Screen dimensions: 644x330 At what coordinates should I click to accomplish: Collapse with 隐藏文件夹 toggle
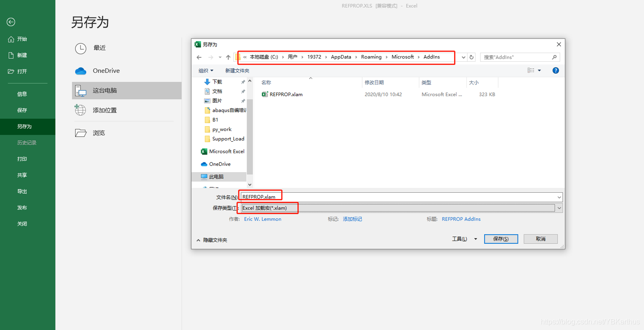coord(211,240)
